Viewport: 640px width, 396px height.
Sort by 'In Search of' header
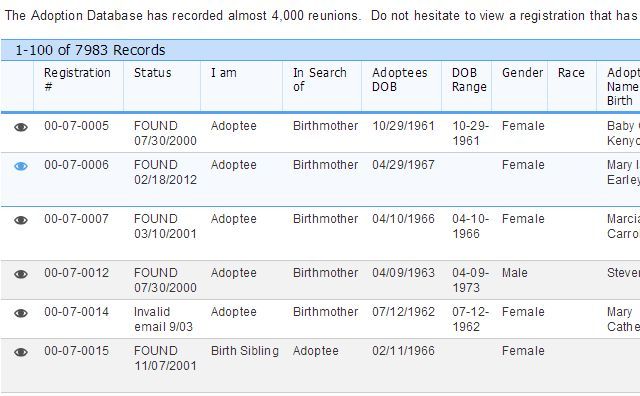320,79
